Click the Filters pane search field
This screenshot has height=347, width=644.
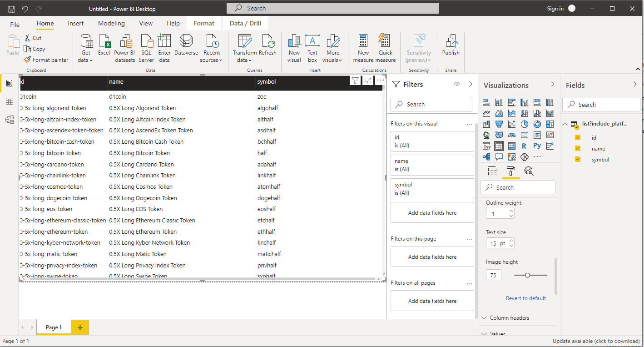[431, 104]
